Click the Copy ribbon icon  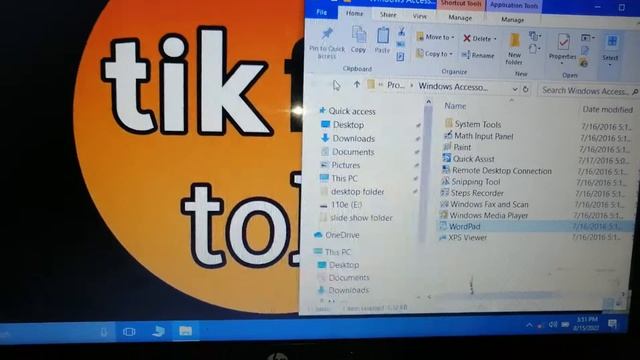point(359,35)
